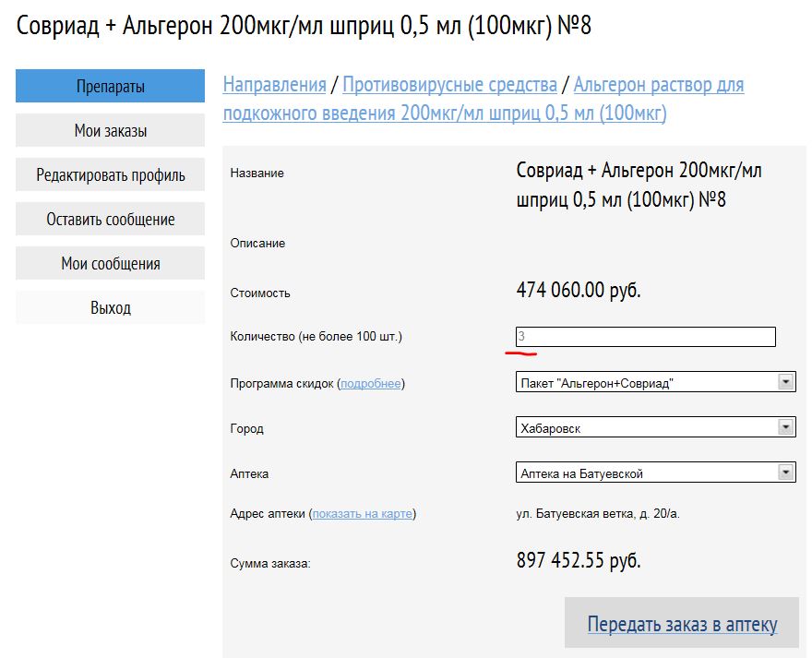Follow the Направления breadcrumb link
This screenshot has height=658, width=812.
[274, 85]
